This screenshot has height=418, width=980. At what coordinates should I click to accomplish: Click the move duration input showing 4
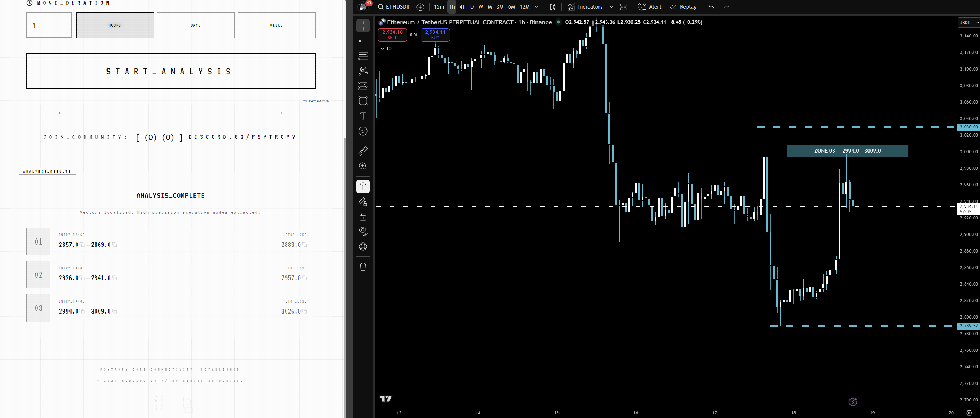(49, 25)
